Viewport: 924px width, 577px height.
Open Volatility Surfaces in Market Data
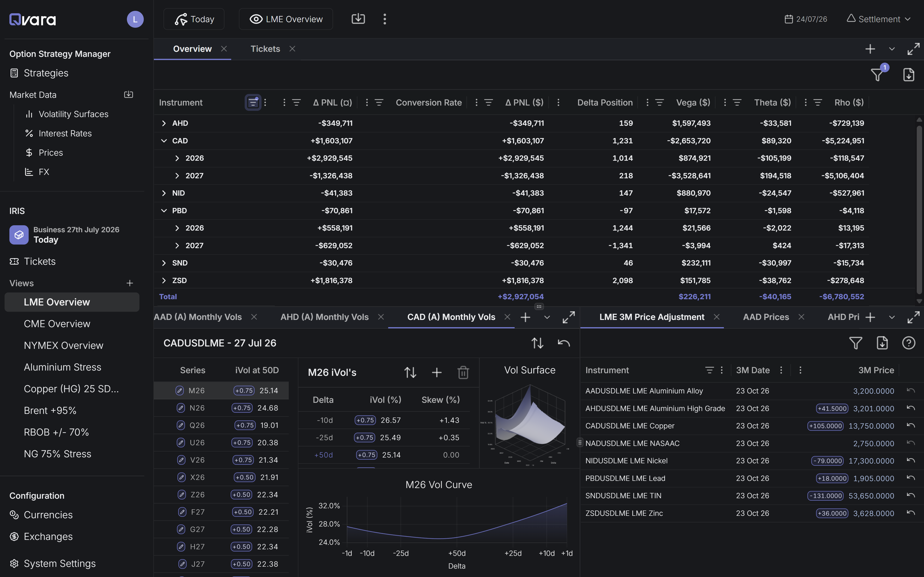[73, 114]
